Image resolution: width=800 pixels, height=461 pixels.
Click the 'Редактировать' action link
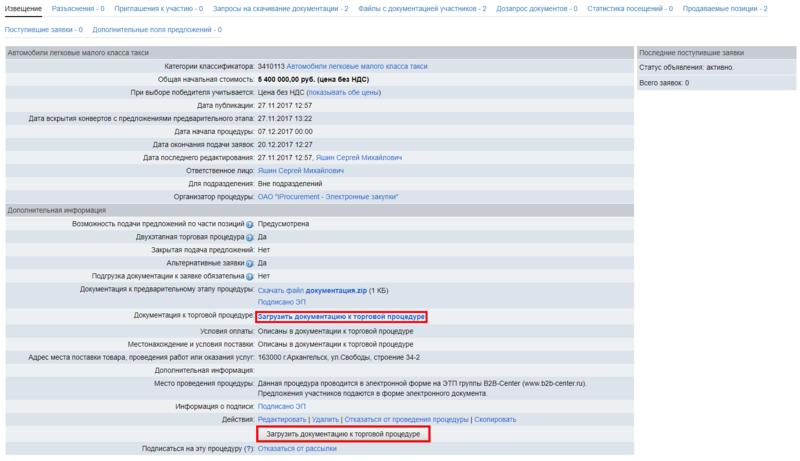[282, 420]
